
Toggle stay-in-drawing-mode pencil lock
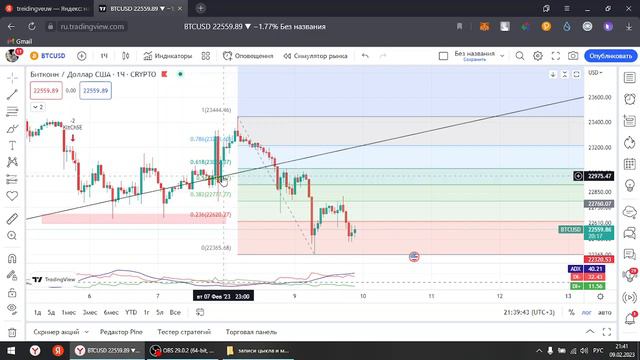pyautogui.click(x=12, y=276)
